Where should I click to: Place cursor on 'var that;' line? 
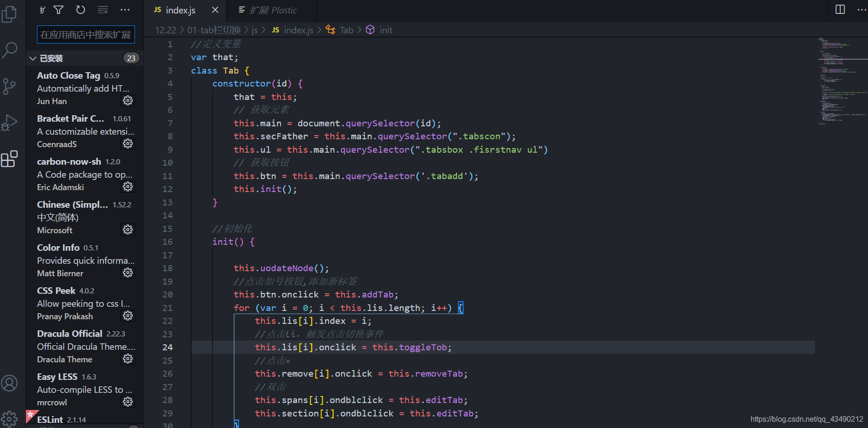coord(214,57)
